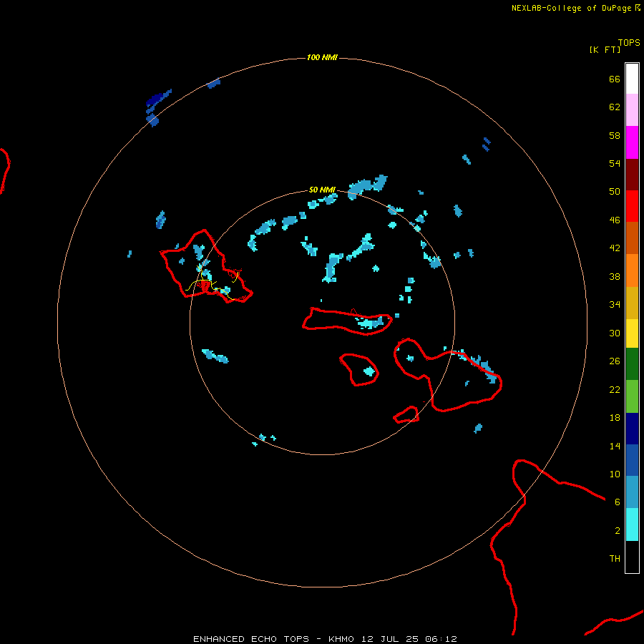This screenshot has height=644, width=644.
Task: Click the cyan legend swatch near 2
Action: [x=632, y=524]
